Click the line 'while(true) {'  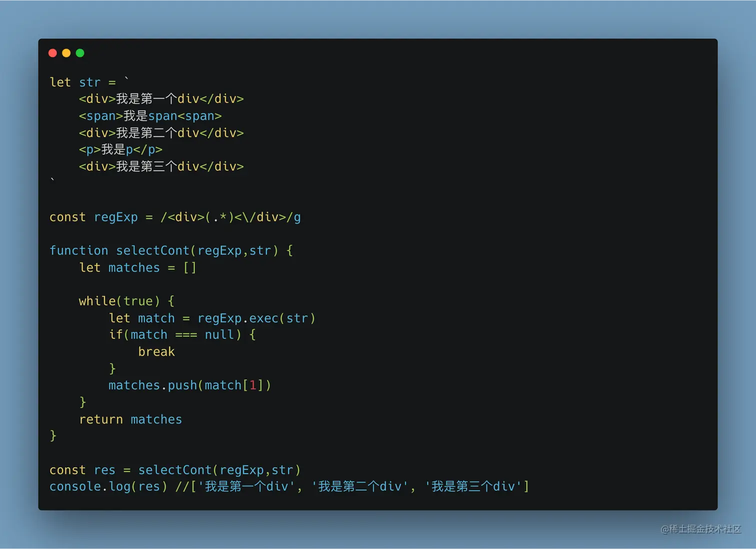[126, 301]
